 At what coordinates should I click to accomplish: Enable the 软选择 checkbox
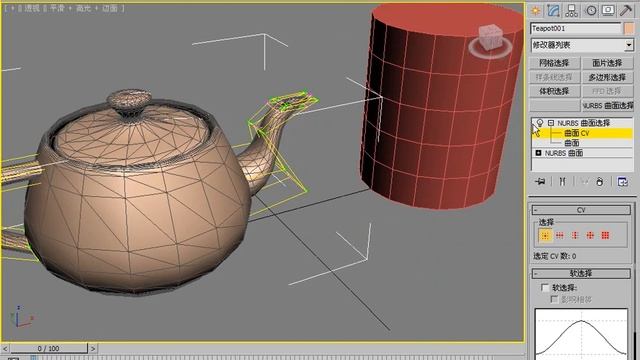tap(545, 288)
